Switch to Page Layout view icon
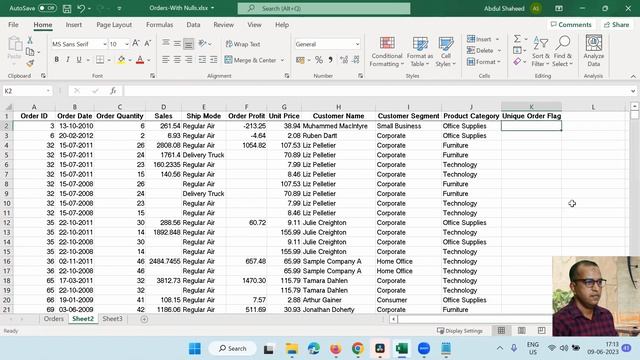Image resolution: width=640 pixels, height=360 pixels. pyautogui.click(x=521, y=331)
